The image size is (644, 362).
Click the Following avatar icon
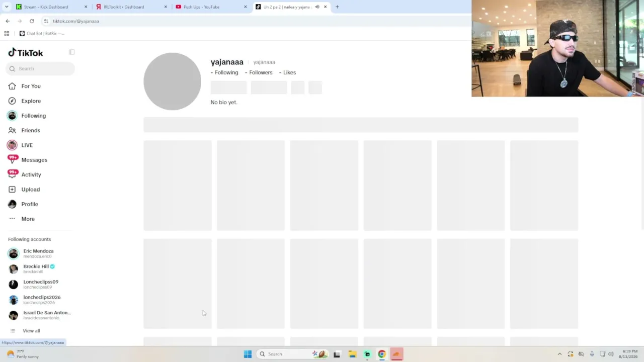(x=12, y=116)
